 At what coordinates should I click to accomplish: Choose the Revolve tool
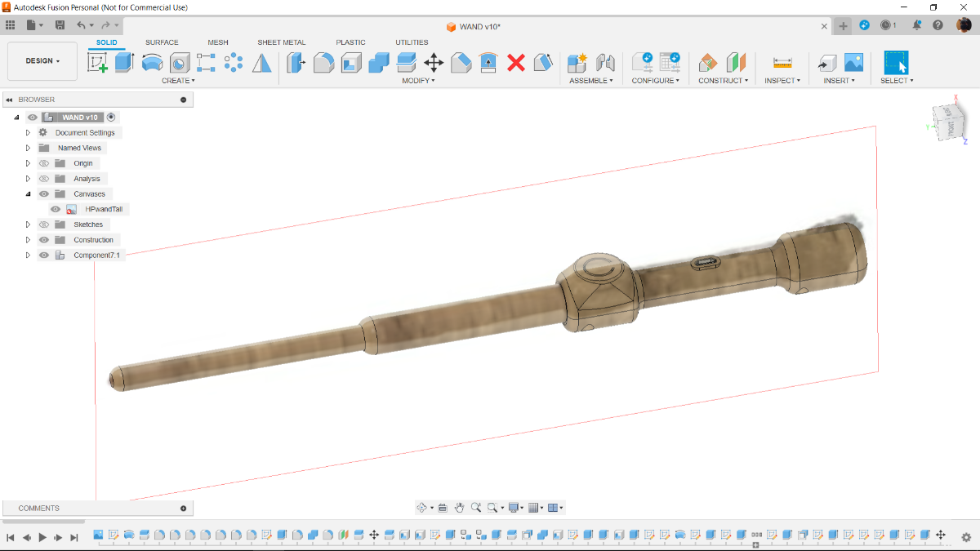point(152,63)
